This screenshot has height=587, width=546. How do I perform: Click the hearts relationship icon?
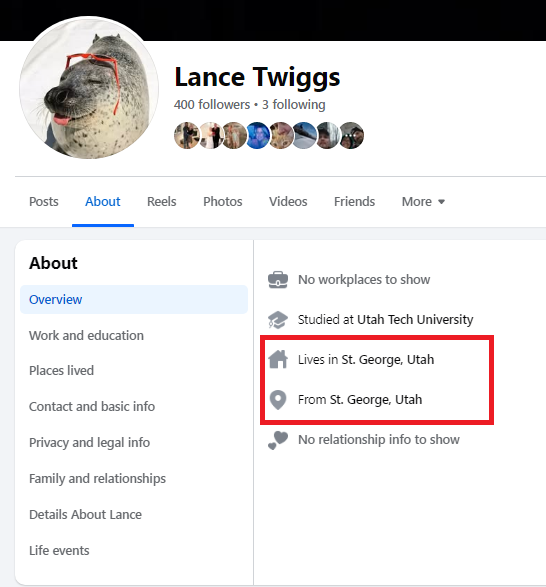pyautogui.click(x=278, y=440)
